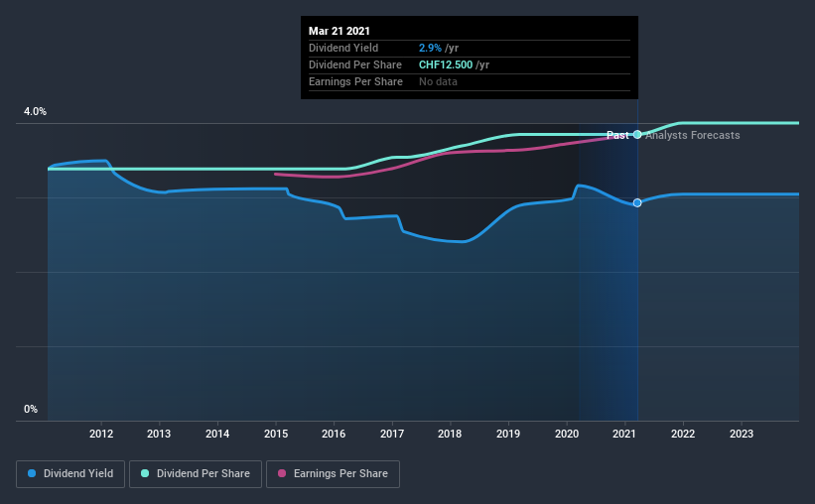Select the 2012 label on the x-axis
Screen dimensions: 815x504
pos(101,434)
